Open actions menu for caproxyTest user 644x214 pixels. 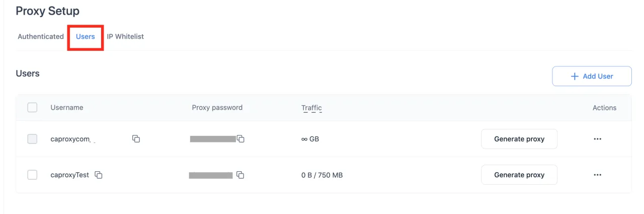597,175
